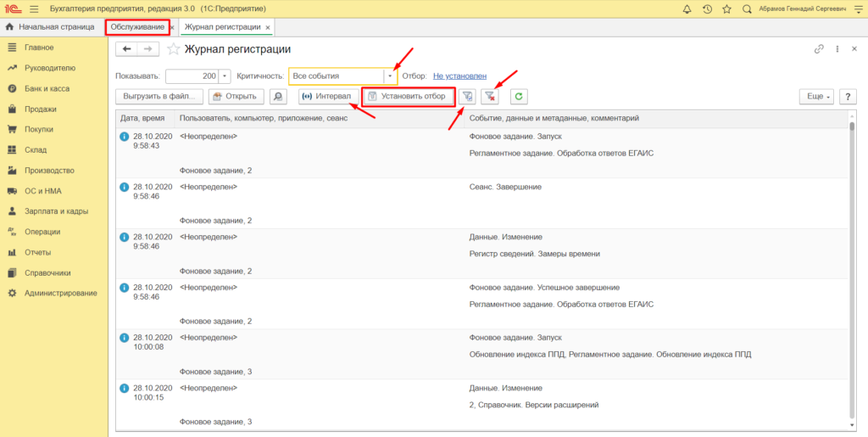Click the notifications bell icon
Screen dimensions: 868x437
(x=687, y=9)
